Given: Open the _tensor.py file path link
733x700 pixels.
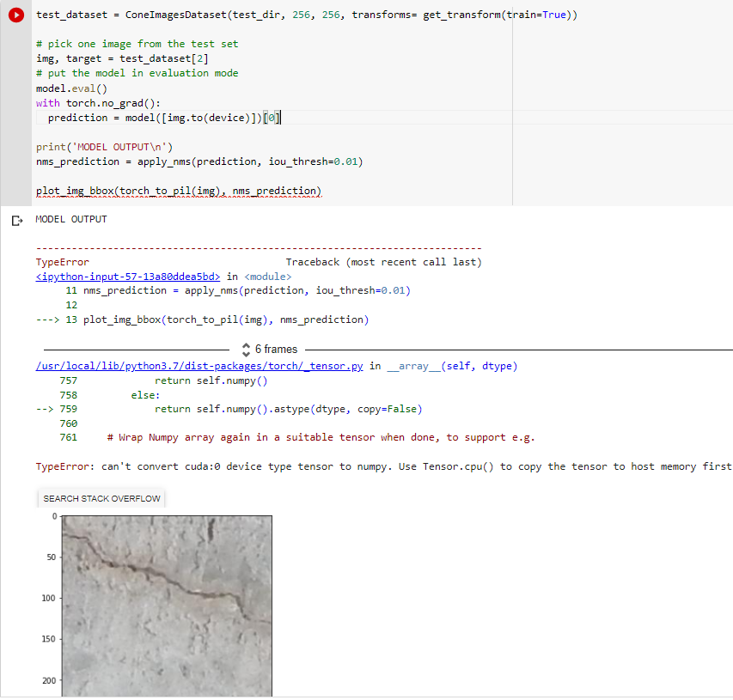Looking at the screenshot, I should point(200,366).
